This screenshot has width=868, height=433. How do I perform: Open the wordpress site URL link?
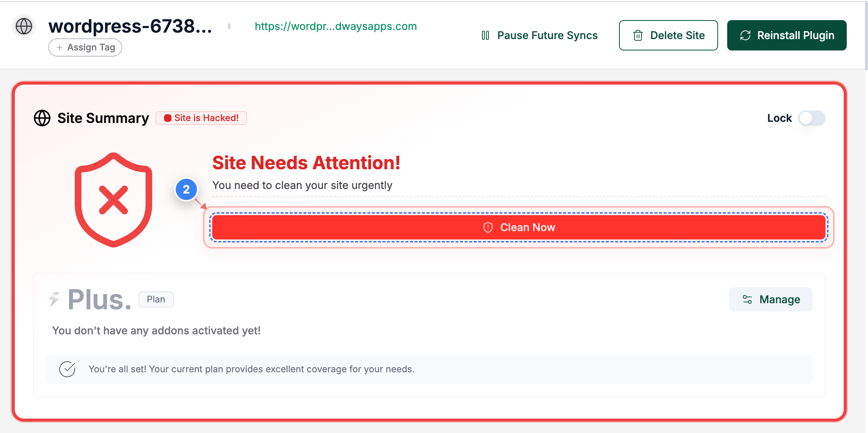pyautogui.click(x=336, y=27)
